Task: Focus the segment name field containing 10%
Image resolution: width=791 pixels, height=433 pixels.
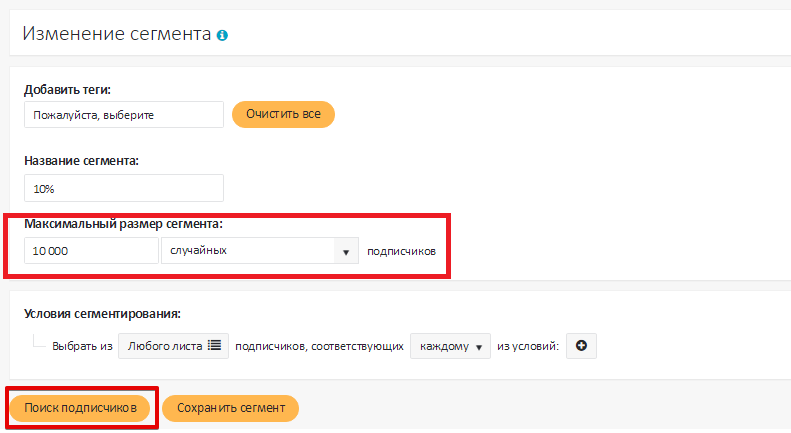Action: (123, 188)
